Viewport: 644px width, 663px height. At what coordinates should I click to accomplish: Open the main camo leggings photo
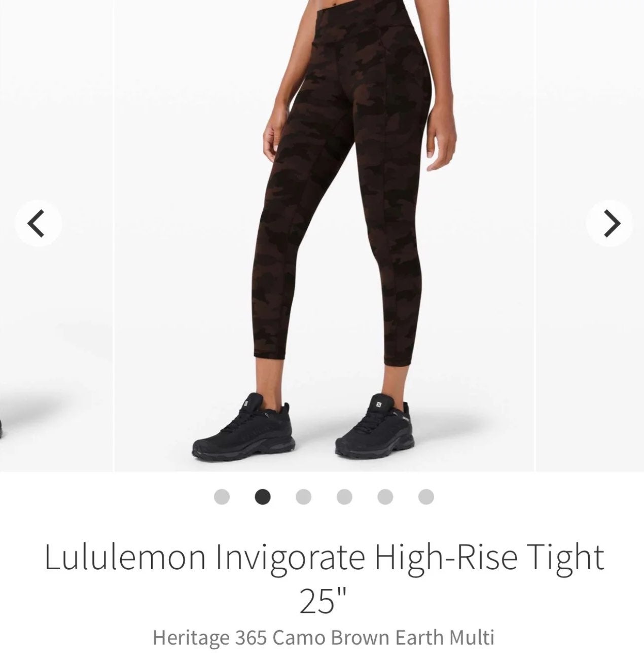(324, 235)
